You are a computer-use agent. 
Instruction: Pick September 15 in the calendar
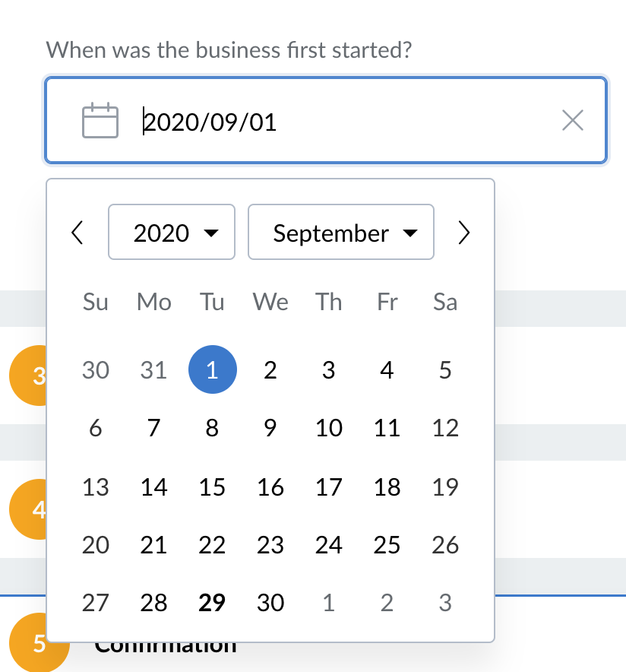[x=213, y=487]
